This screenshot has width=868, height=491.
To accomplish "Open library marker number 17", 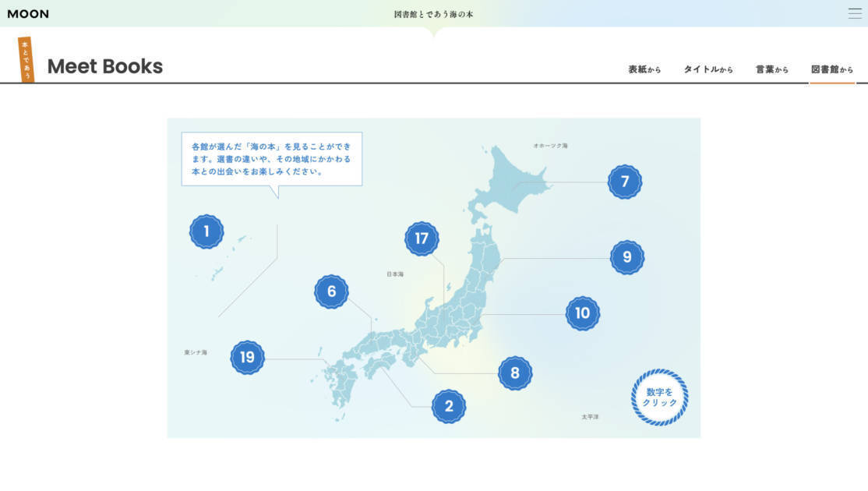I will pos(422,238).
